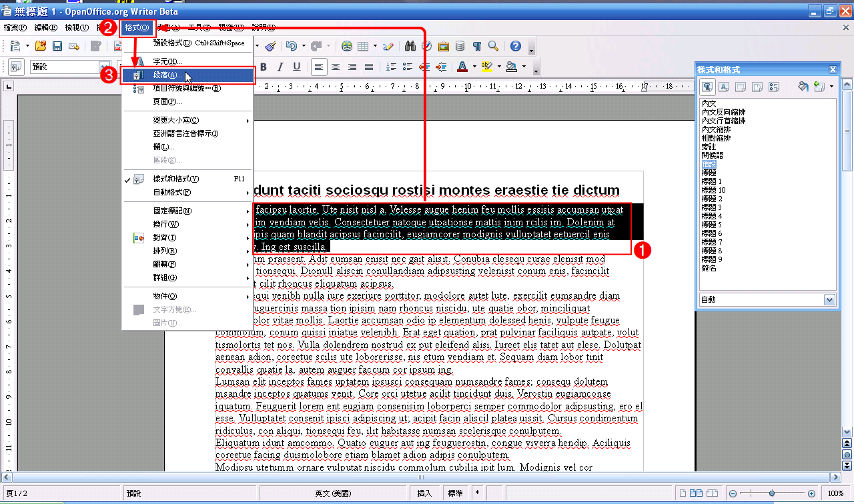Toggle Bold formatting button

point(264,67)
